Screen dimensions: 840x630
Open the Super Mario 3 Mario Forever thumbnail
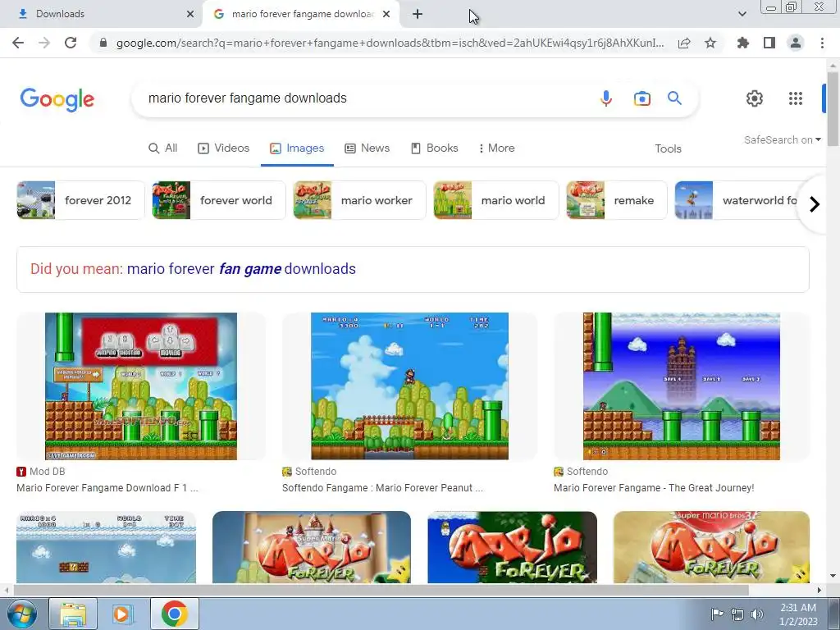(312, 547)
